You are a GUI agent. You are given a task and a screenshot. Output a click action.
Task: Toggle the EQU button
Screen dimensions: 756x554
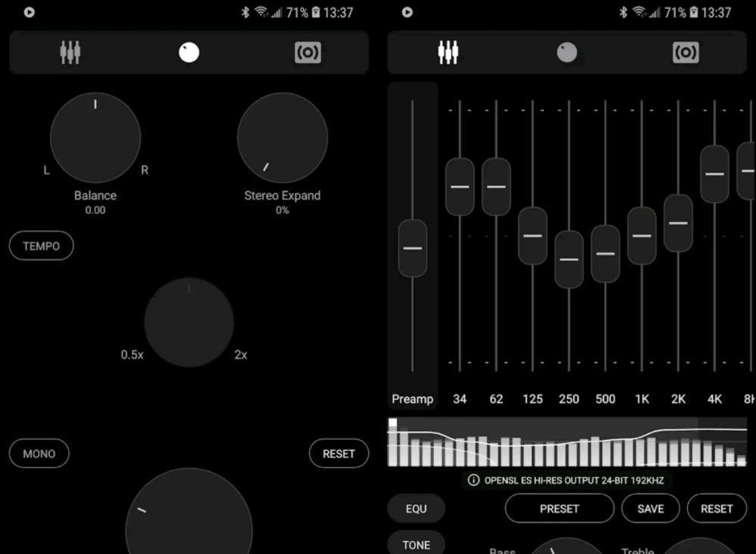coord(416,509)
